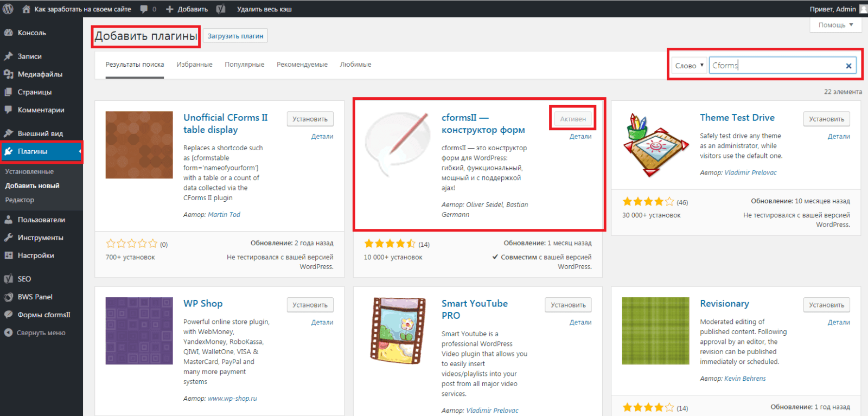The width and height of the screenshot is (868, 416).
Task: Open Установленные plugins submenu item
Action: [29, 171]
